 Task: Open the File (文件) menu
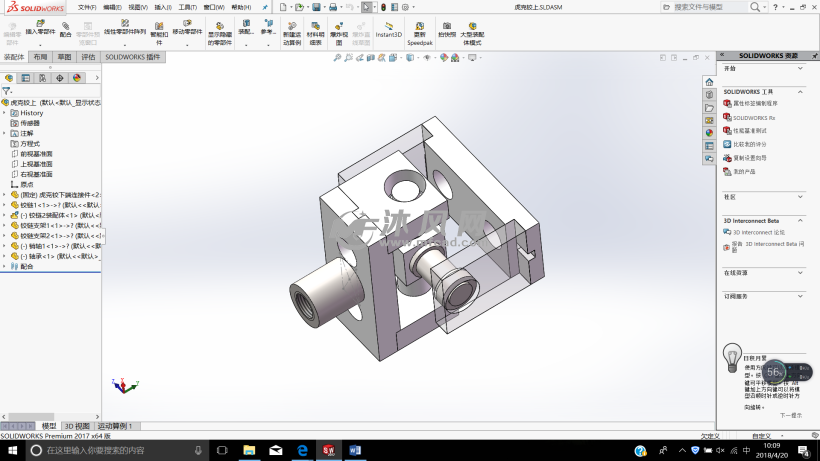point(87,7)
